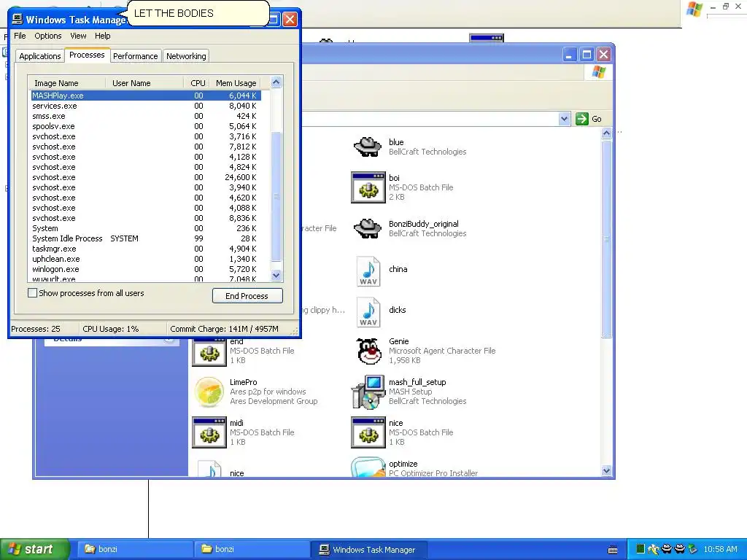Switch to the first bonzi taskbar window

(x=135, y=549)
